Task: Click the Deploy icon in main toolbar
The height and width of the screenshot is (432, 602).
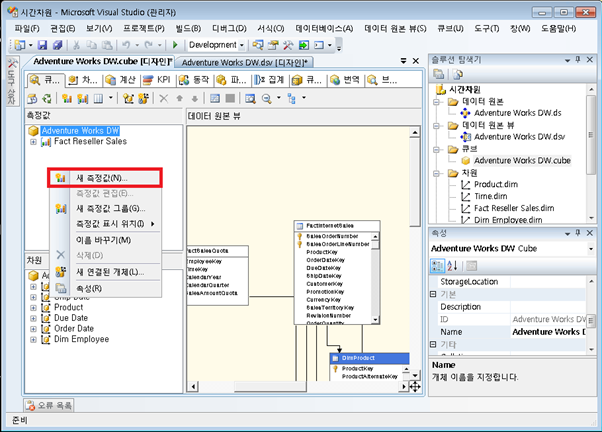Action: point(304,45)
